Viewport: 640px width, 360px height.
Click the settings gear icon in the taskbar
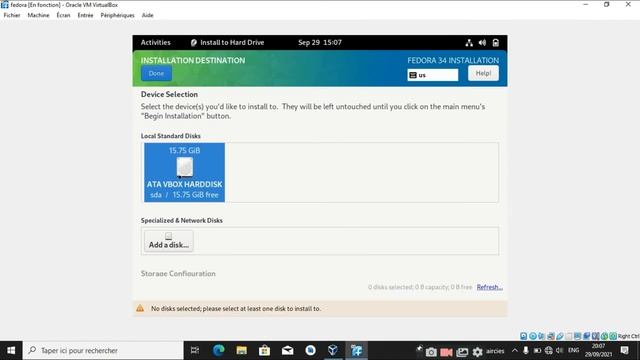[478, 352]
